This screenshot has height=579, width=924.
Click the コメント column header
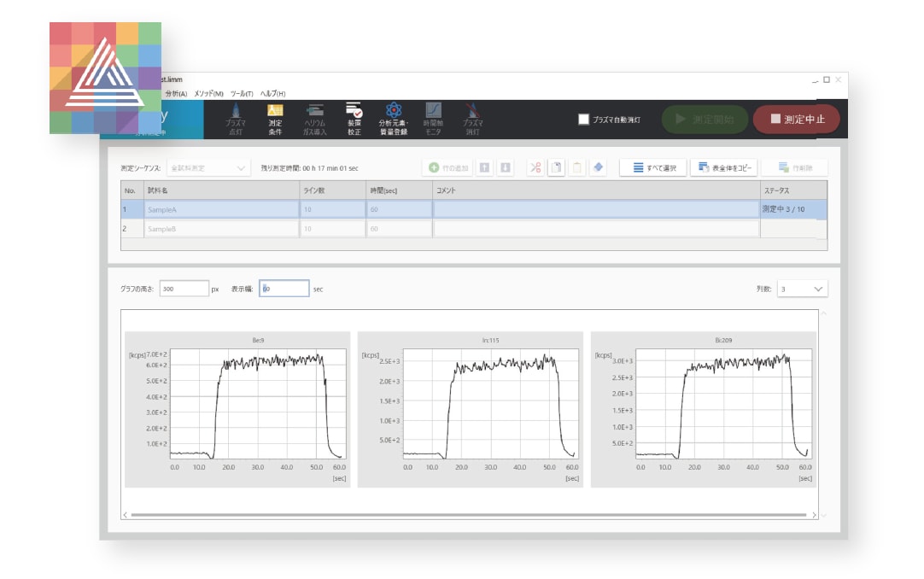(596, 190)
